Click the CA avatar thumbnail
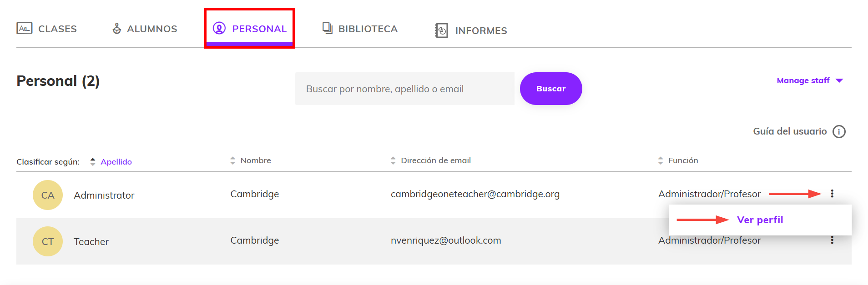The width and height of the screenshot is (868, 285). pyautogui.click(x=48, y=195)
